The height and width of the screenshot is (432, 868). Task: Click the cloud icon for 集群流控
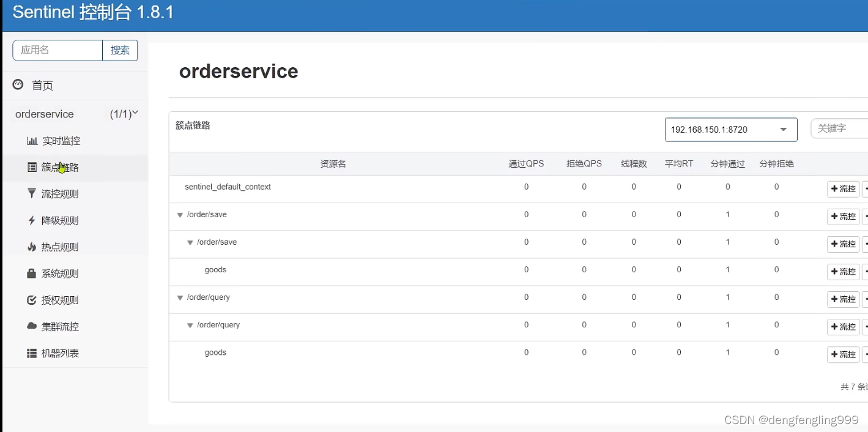32,326
